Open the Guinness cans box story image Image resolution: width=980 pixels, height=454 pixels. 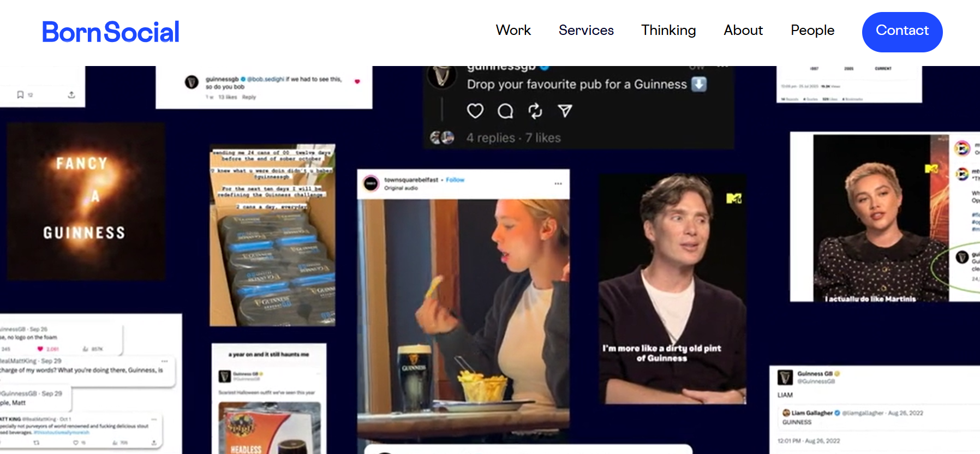pos(272,235)
